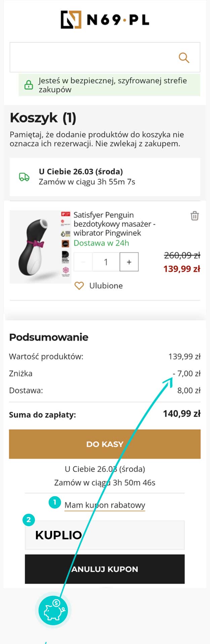Increase product quantity with the plus button
The image size is (210, 644).
click(129, 262)
